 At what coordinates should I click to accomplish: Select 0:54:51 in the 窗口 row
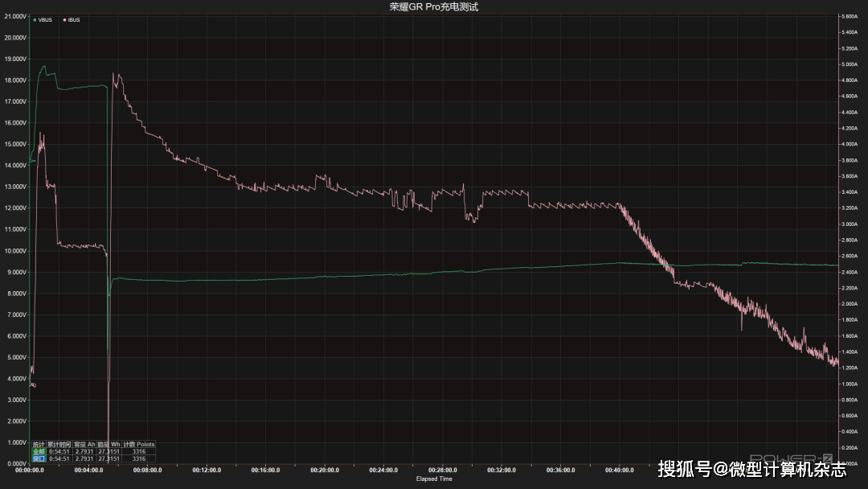[59, 458]
